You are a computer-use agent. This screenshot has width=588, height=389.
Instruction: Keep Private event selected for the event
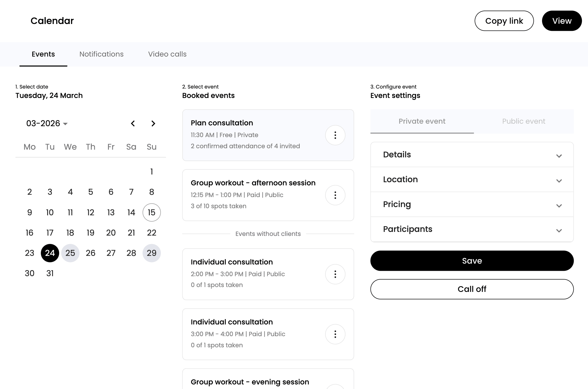(x=422, y=121)
